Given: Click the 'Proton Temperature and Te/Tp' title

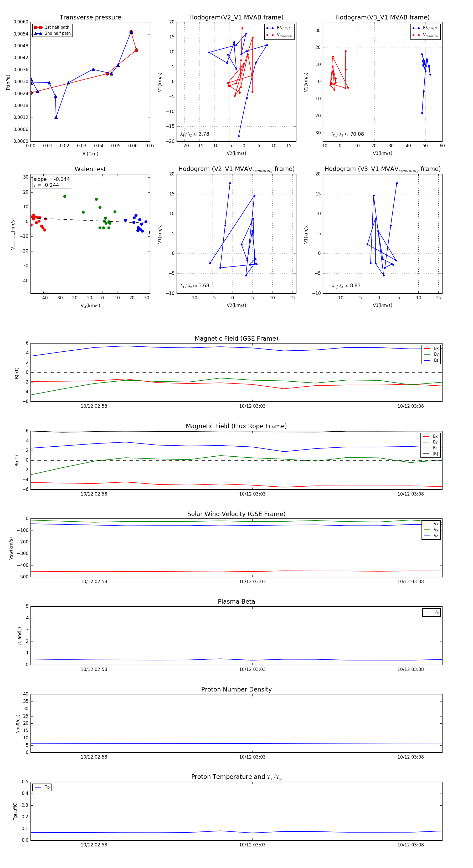Looking at the screenshot, I should [x=236, y=777].
